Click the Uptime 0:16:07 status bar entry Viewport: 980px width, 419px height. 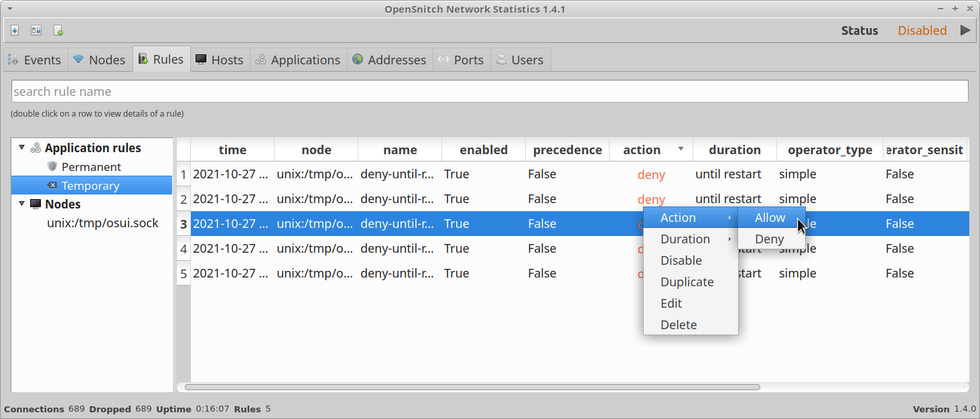193,409
